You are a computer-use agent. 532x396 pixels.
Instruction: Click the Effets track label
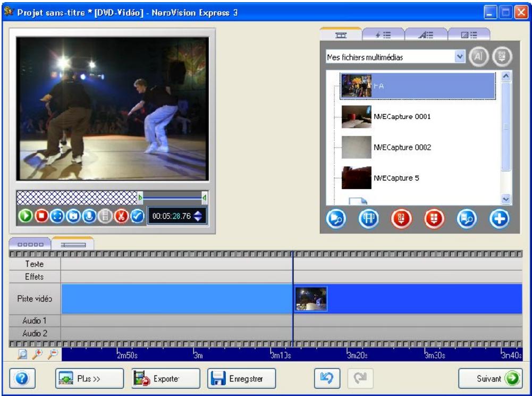click(x=35, y=277)
